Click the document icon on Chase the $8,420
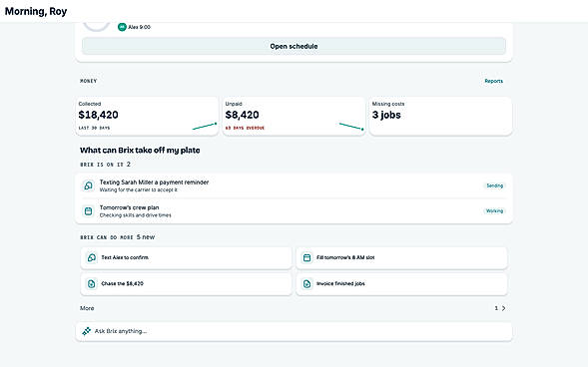The width and height of the screenshot is (588, 367). (x=92, y=284)
